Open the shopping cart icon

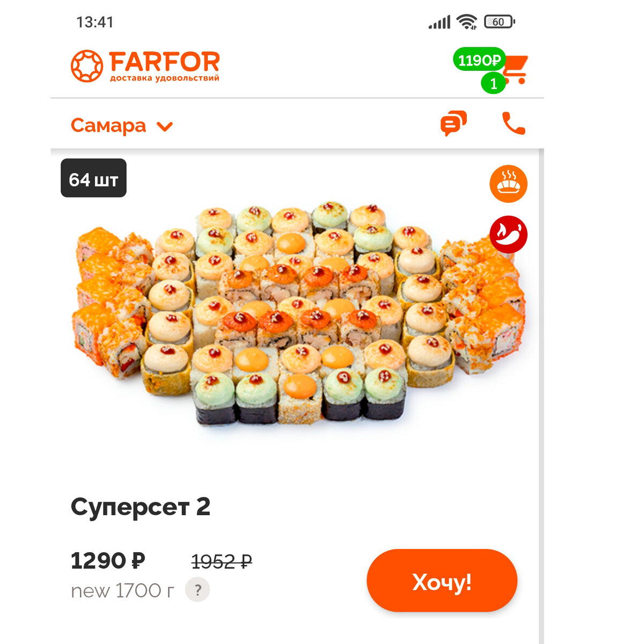515,69
